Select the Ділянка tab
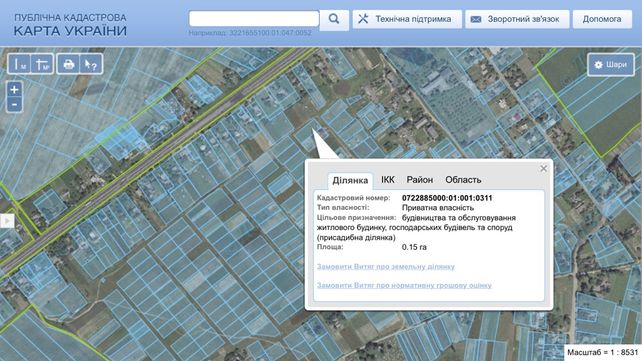The height and width of the screenshot is (361, 642). click(x=350, y=180)
